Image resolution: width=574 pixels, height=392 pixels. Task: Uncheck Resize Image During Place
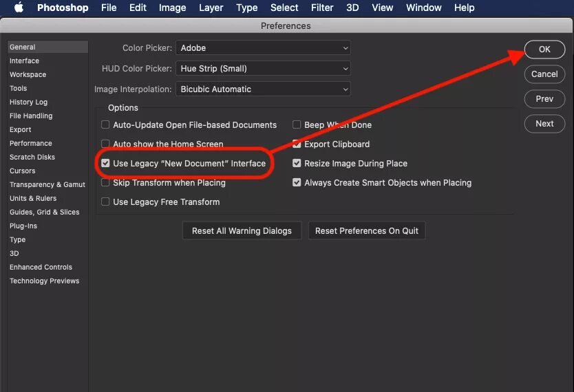pyautogui.click(x=297, y=163)
